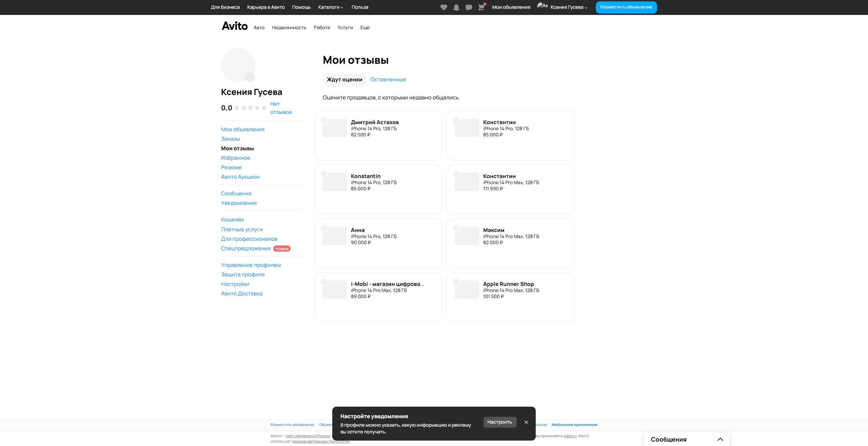
Task: Click Ксения Гусева profile avatar in header
Action: pos(542,6)
